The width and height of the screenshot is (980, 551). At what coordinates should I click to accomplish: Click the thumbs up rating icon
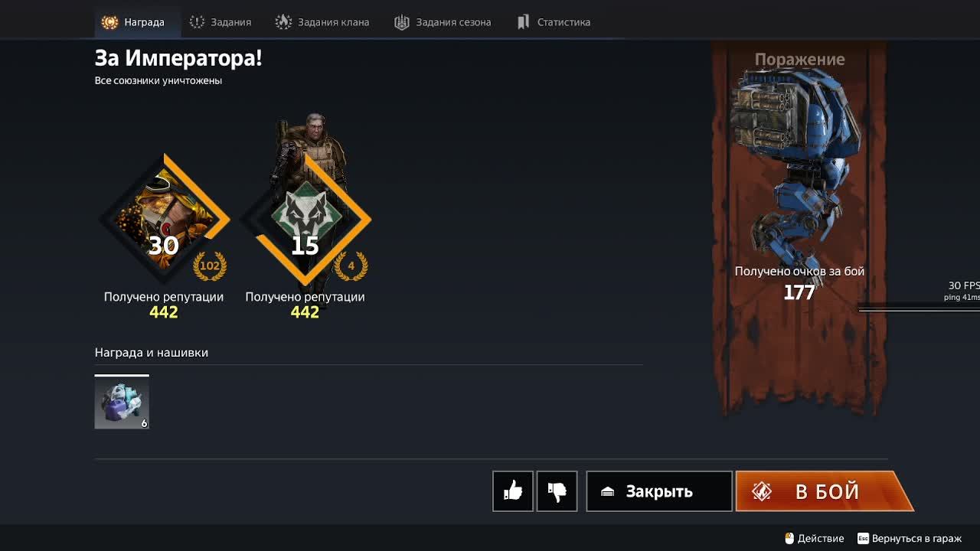click(513, 491)
